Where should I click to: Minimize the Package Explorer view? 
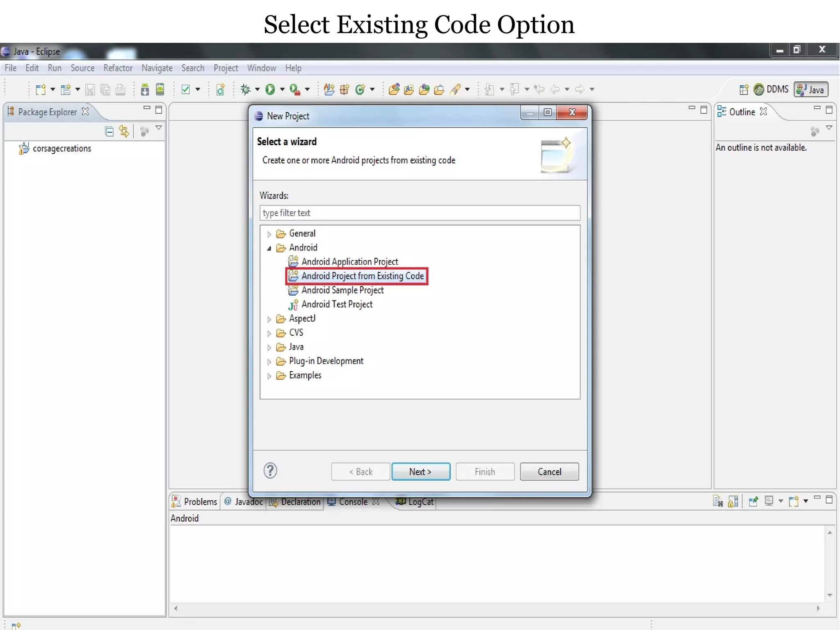[x=146, y=108]
